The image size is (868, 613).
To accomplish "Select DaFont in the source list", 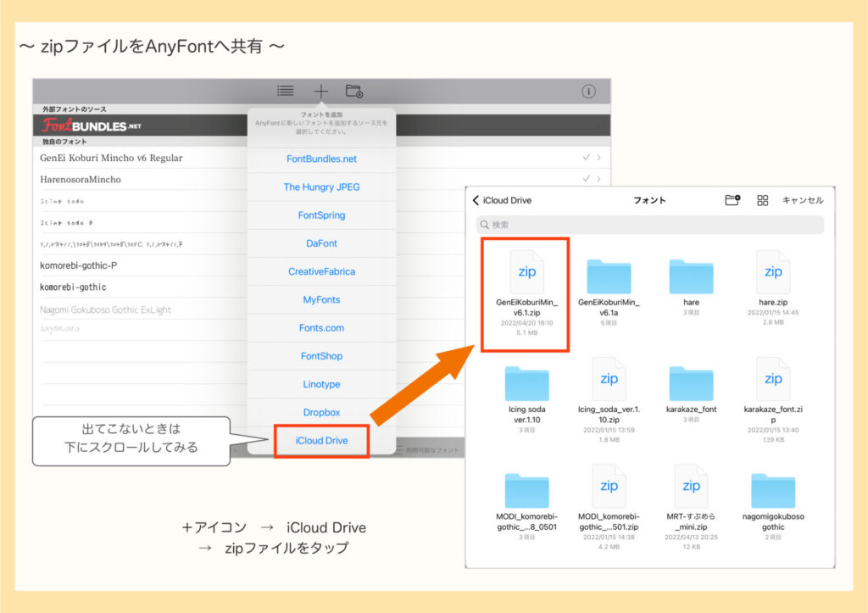I will click(321, 243).
